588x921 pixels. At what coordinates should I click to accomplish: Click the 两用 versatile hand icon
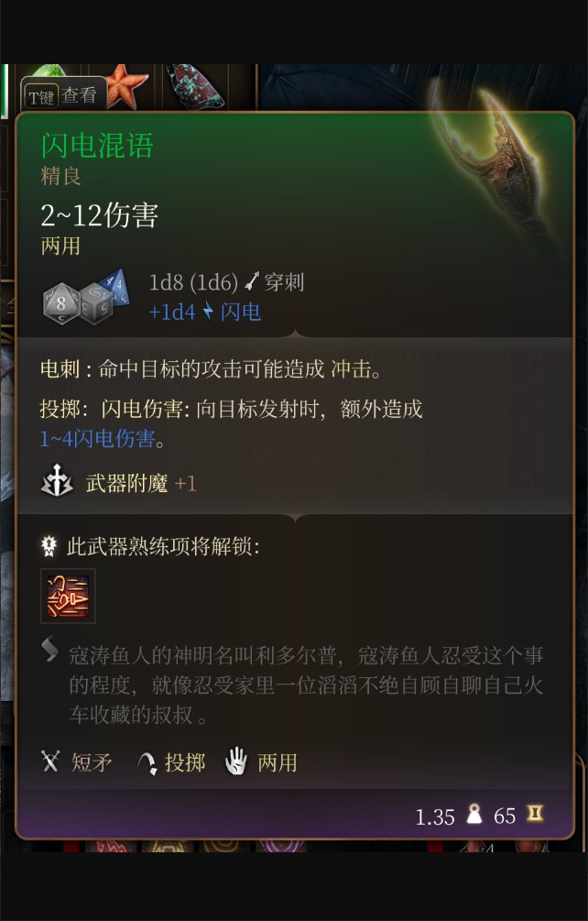(236, 762)
